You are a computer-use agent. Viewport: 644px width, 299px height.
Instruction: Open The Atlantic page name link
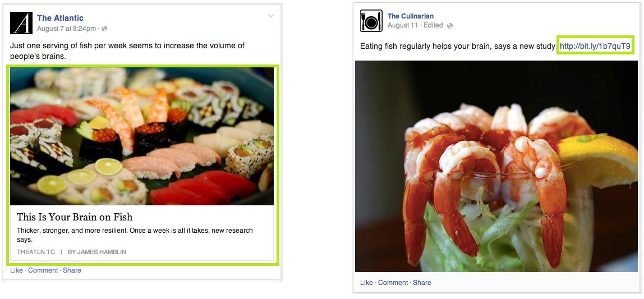[x=60, y=18]
